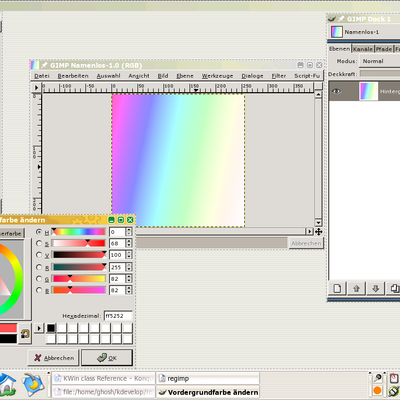
Task: Open the blue moon icon in taskbar
Action: [x=33, y=384]
